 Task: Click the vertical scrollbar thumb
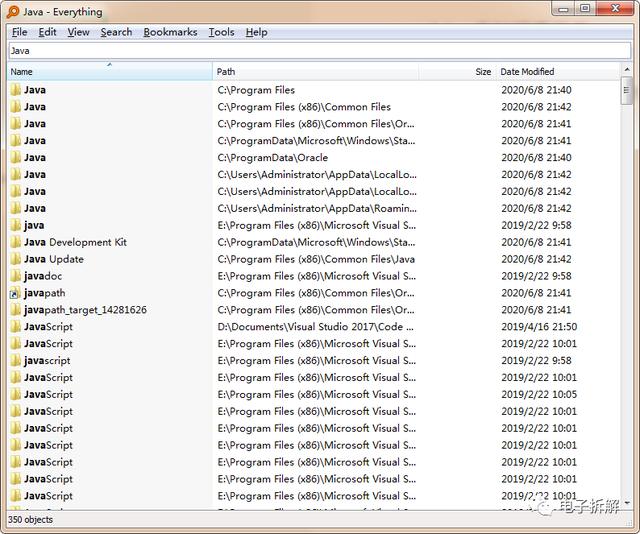click(x=627, y=91)
